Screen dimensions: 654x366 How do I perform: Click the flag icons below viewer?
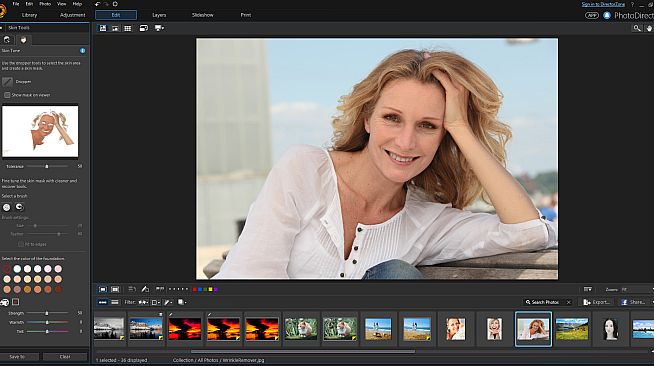(x=160, y=288)
